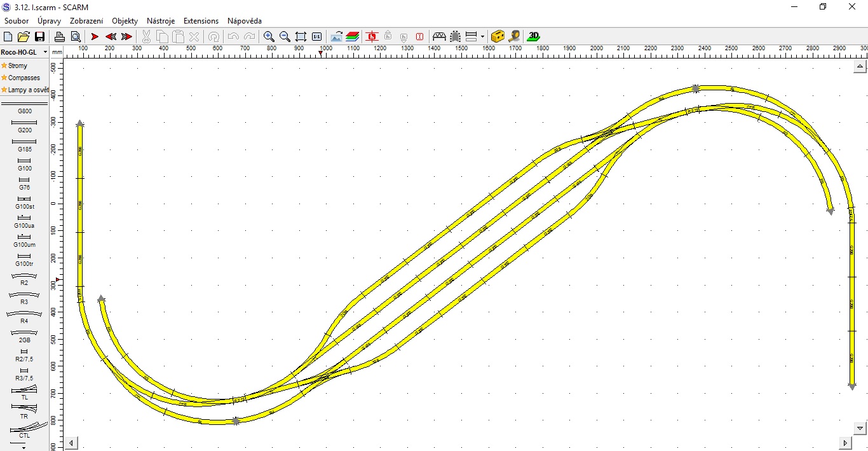Click the New file icon

(x=8, y=37)
